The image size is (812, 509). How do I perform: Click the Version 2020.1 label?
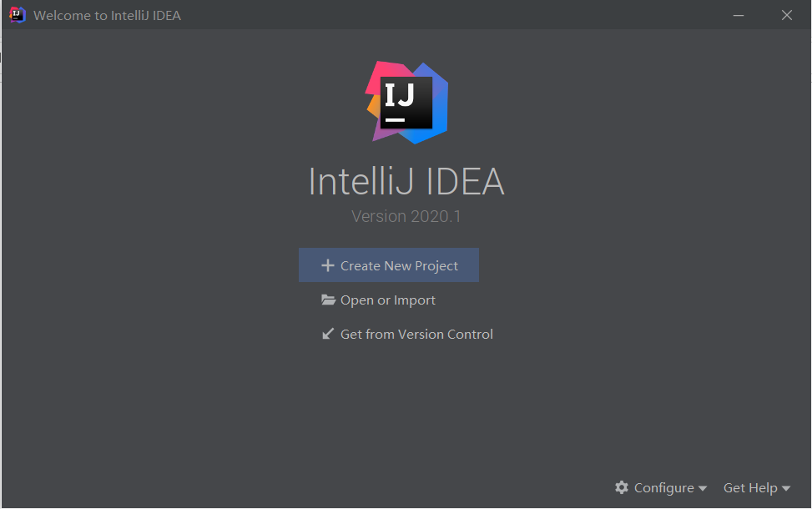406,216
